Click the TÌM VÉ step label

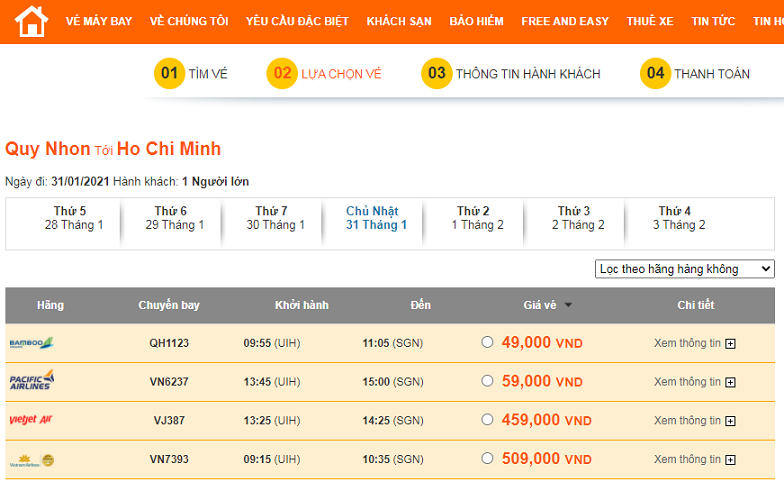click(x=208, y=74)
